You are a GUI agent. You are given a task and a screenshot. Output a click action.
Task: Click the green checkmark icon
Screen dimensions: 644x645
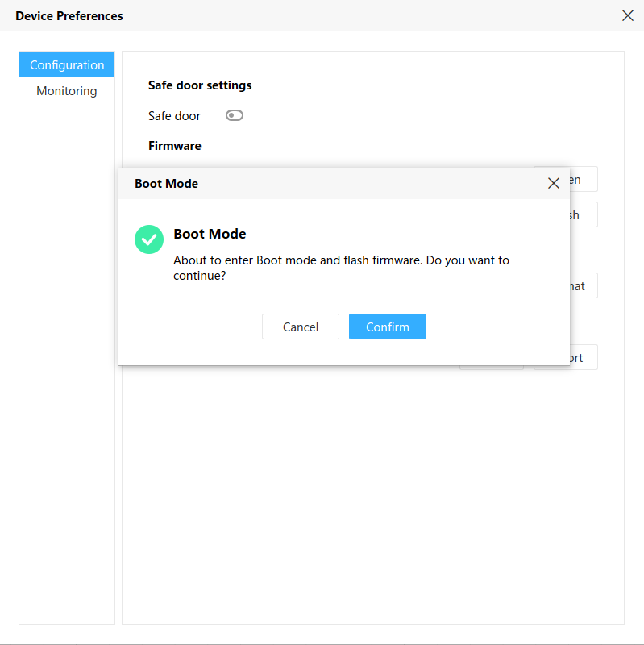pyautogui.click(x=149, y=239)
